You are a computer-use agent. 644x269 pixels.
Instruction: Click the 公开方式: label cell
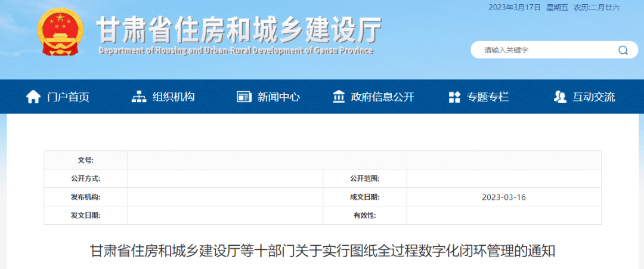(x=86, y=179)
